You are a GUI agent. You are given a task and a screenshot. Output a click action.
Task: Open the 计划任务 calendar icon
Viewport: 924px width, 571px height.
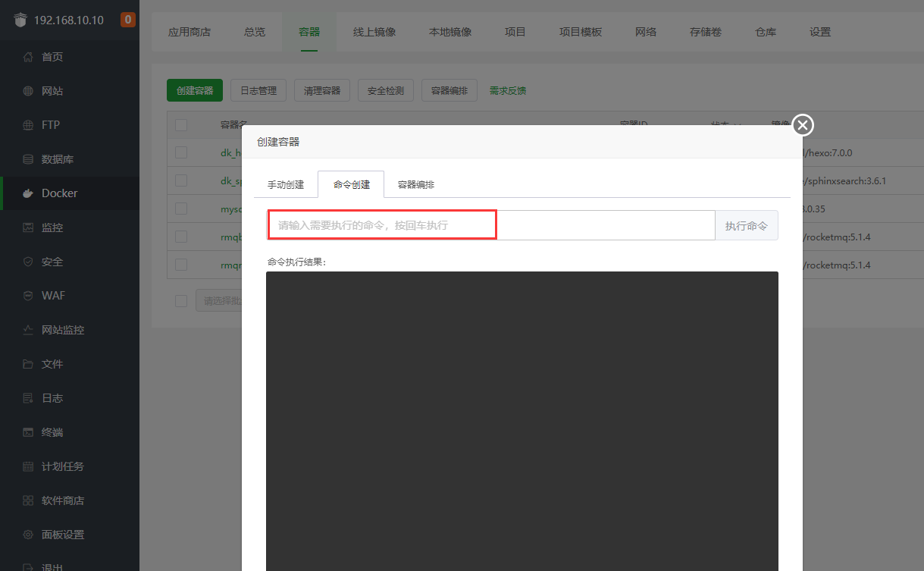pos(28,466)
